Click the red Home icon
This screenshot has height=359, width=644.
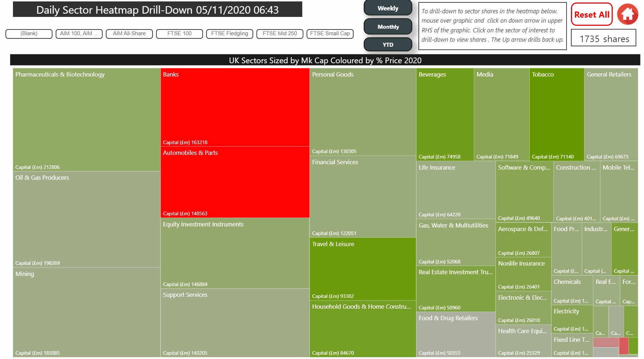(627, 14)
